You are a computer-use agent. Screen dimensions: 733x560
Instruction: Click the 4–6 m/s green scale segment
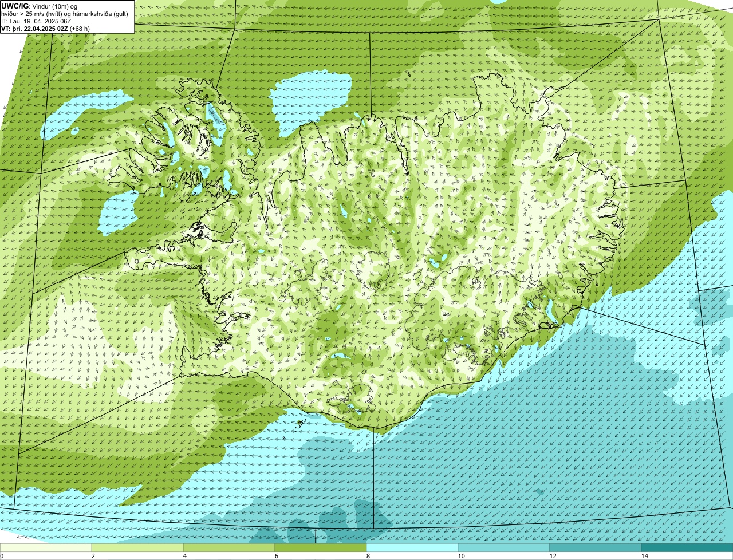pos(229,547)
